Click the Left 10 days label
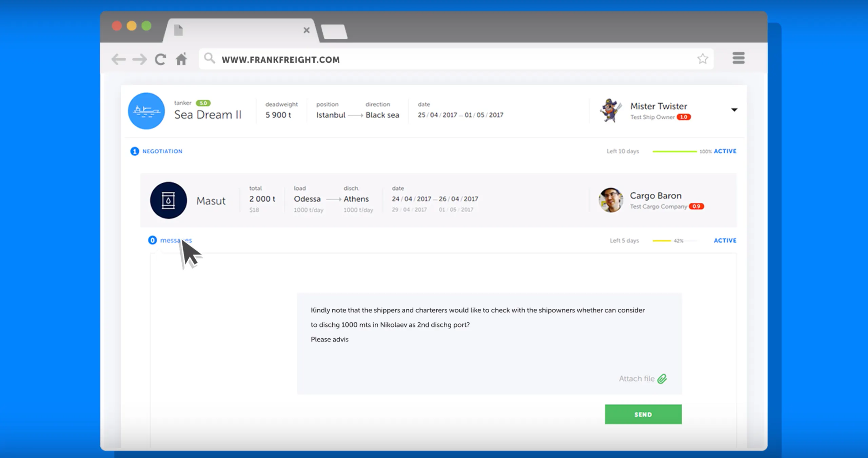 click(x=623, y=151)
